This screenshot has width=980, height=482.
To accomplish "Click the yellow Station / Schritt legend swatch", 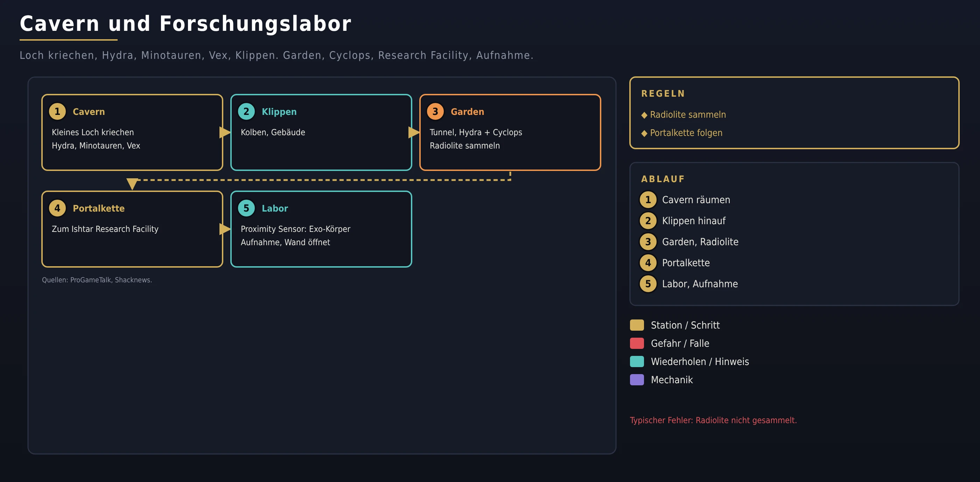I will pyautogui.click(x=637, y=325).
